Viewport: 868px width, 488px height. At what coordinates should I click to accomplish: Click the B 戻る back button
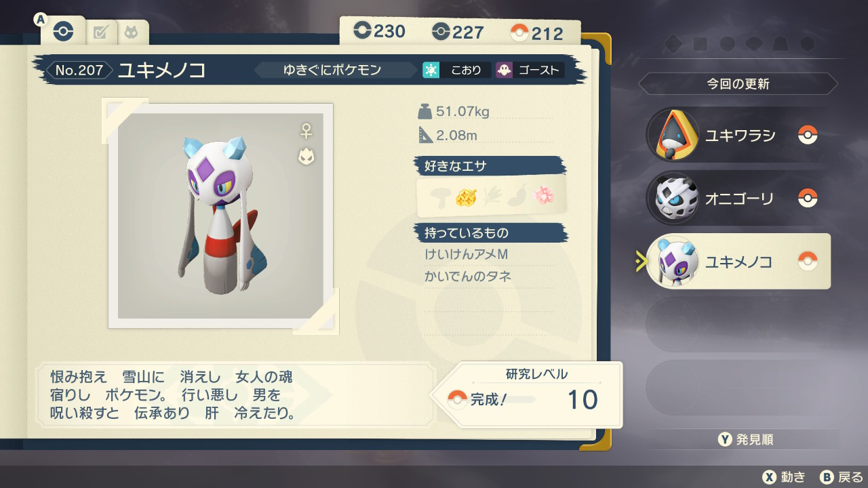(x=842, y=476)
